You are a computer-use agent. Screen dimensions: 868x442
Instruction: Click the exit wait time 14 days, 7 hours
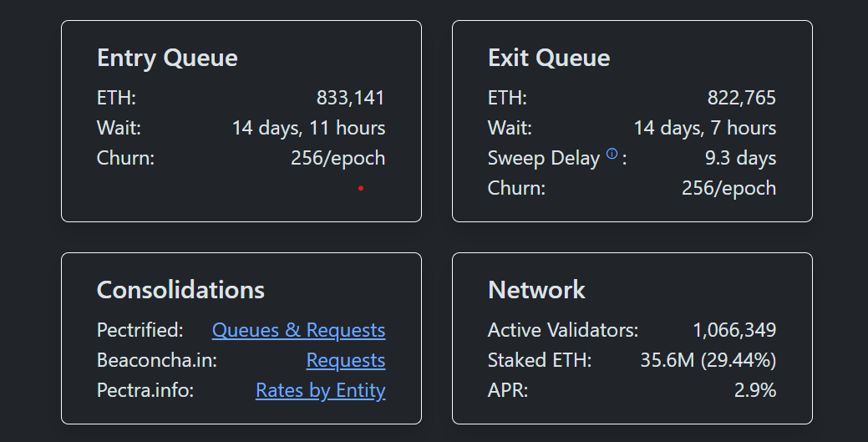tap(704, 128)
